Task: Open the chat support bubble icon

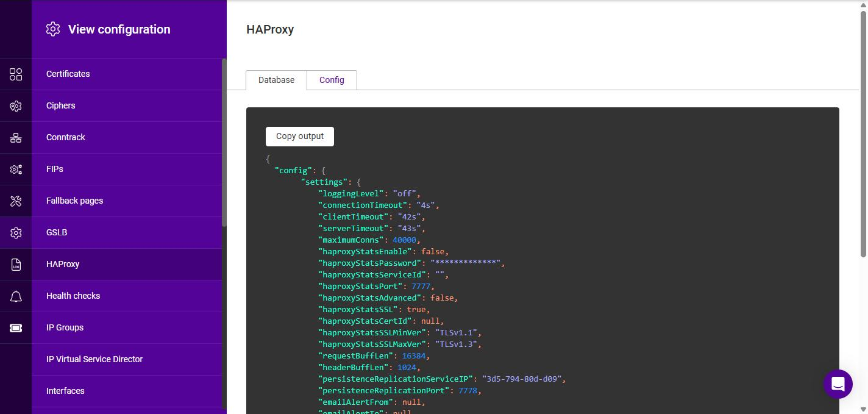Action: [838, 384]
